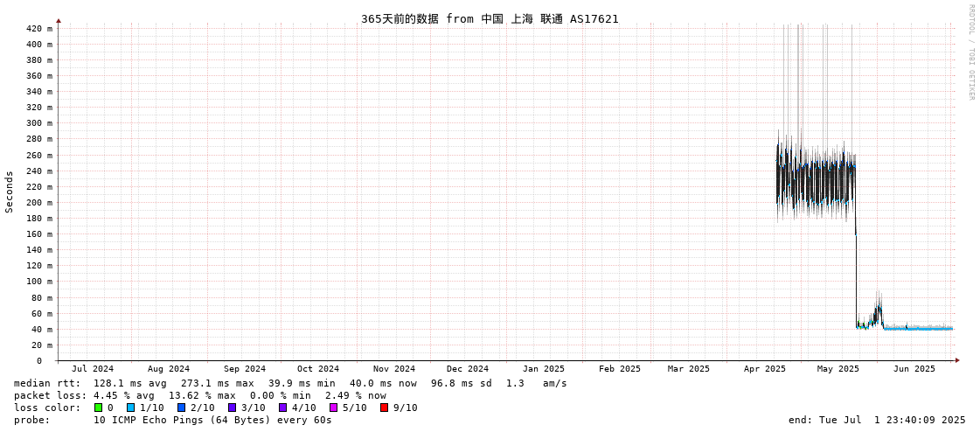980x432 pixels.
Task: Click the chart title with AS17621
Action: pyautogui.click(x=490, y=18)
